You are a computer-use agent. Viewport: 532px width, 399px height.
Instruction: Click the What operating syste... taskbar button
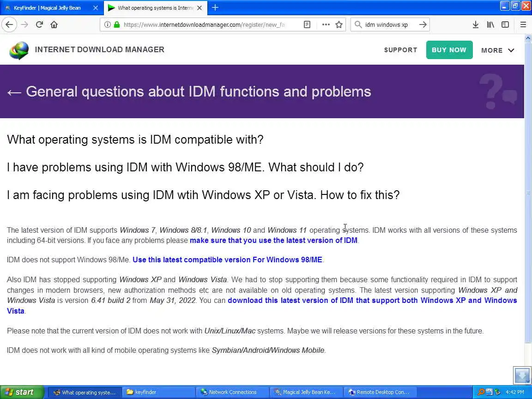point(85,392)
